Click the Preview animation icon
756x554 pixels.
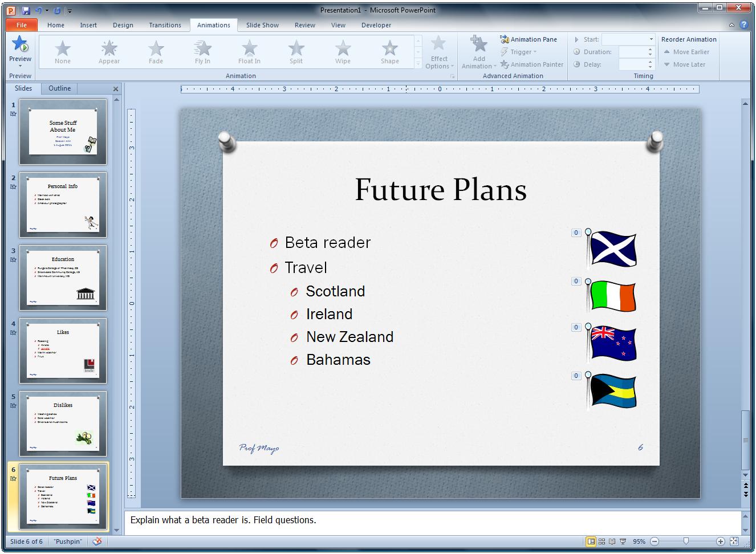tap(20, 44)
